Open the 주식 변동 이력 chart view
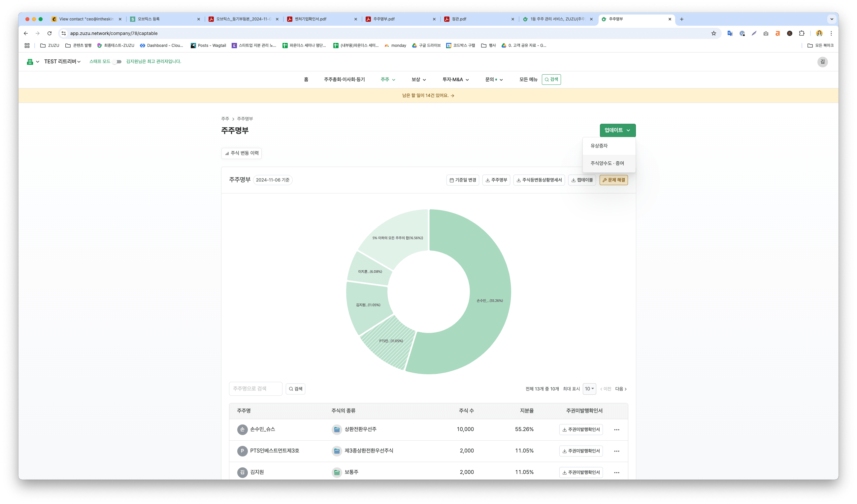This screenshot has width=857, height=504. pyautogui.click(x=242, y=153)
